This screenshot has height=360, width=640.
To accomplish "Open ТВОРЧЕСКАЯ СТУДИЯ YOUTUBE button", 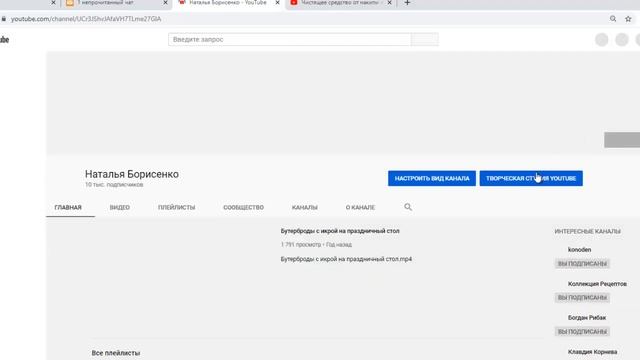I will pyautogui.click(x=531, y=178).
